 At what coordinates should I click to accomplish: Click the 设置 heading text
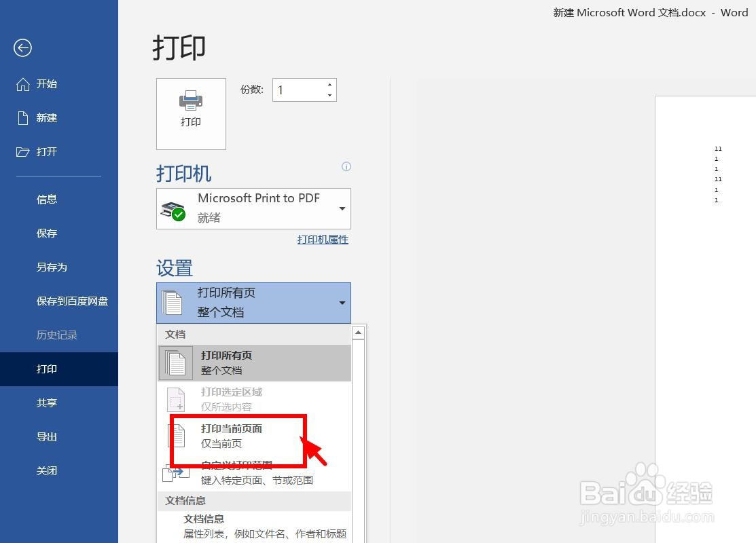click(x=175, y=268)
